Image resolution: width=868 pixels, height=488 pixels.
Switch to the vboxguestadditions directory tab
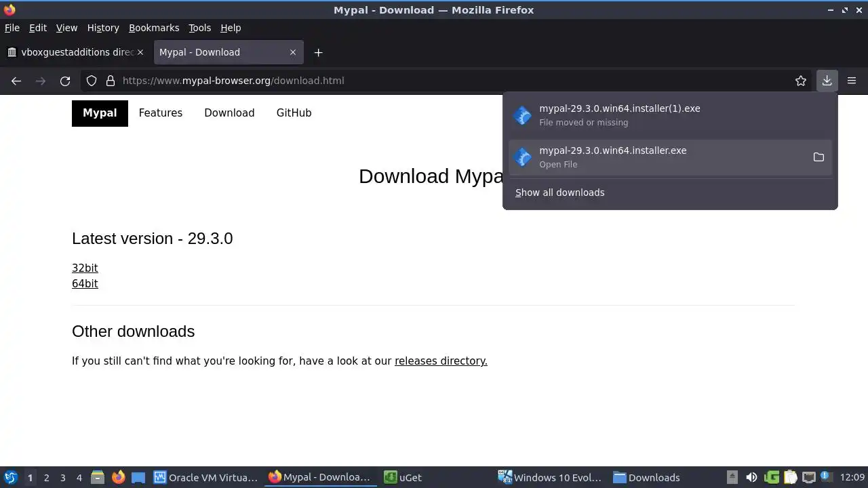(75, 52)
